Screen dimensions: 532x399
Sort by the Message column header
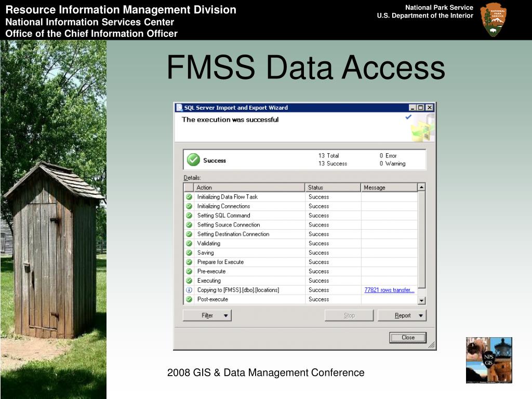[x=389, y=187]
